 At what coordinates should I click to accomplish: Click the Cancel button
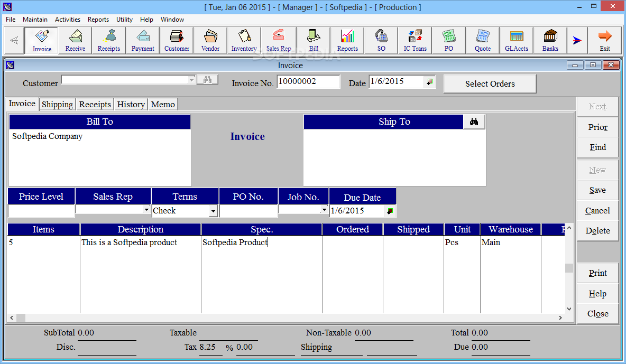click(x=597, y=210)
